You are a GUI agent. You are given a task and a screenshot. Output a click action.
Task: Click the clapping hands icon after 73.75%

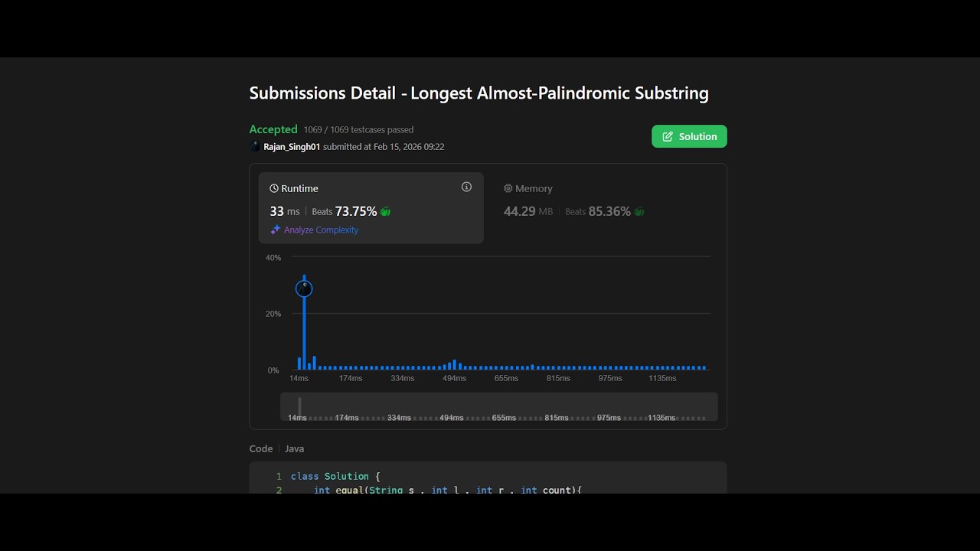tap(385, 211)
